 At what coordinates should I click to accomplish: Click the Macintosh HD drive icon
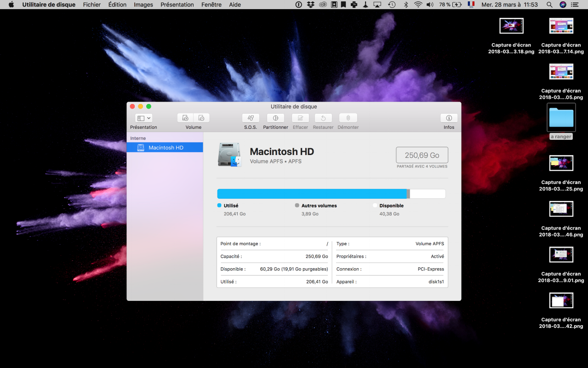(x=229, y=155)
